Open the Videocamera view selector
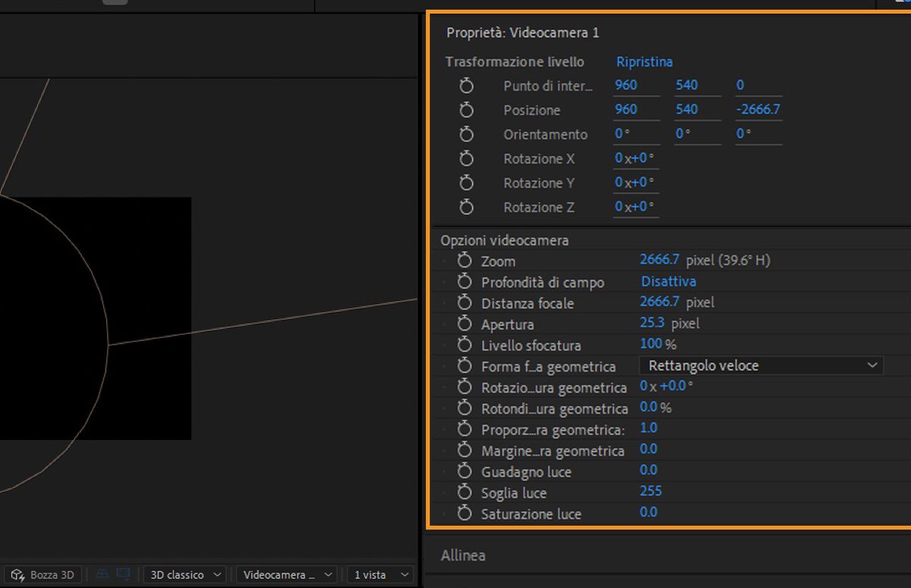This screenshot has width=911, height=588. coord(285,574)
